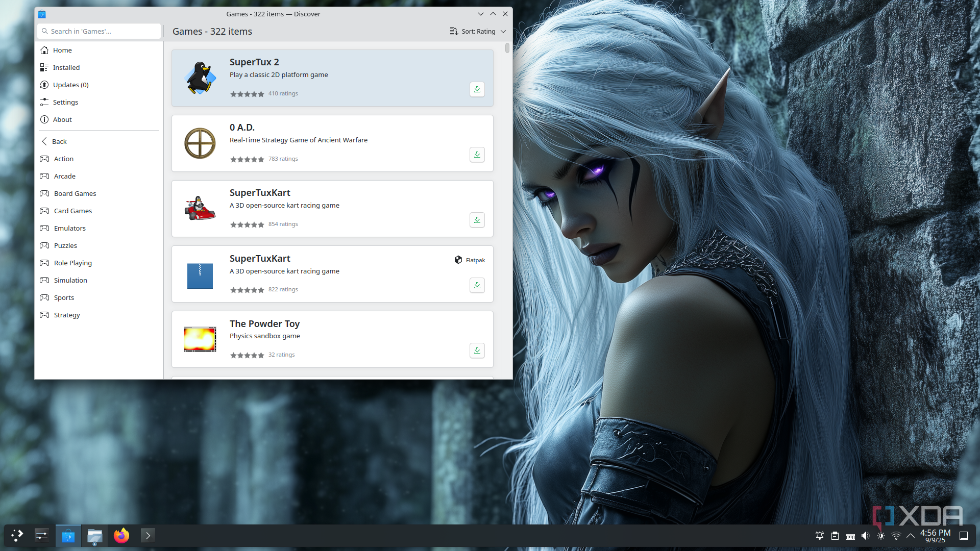Click the Flatpak source badge icon
Image resolution: width=980 pixels, height=551 pixels.
coord(458,260)
